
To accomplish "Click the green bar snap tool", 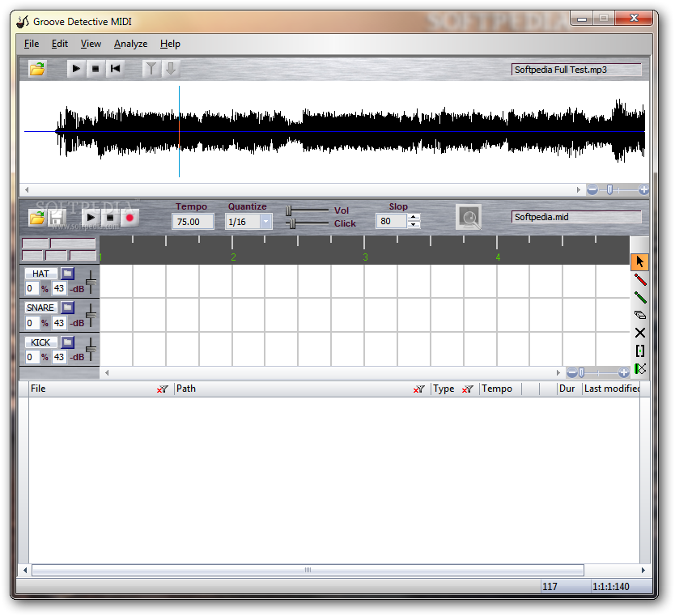I will [x=640, y=369].
